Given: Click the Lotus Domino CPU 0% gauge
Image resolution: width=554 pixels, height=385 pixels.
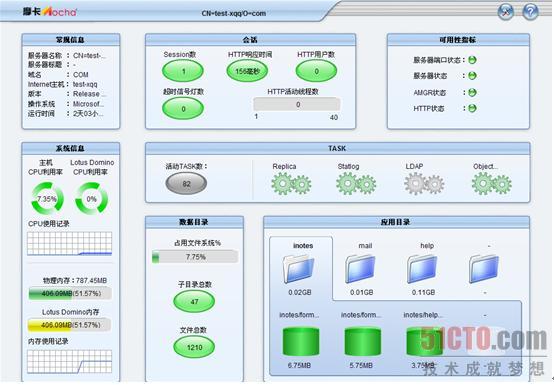Looking at the screenshot, I should click(x=92, y=199).
